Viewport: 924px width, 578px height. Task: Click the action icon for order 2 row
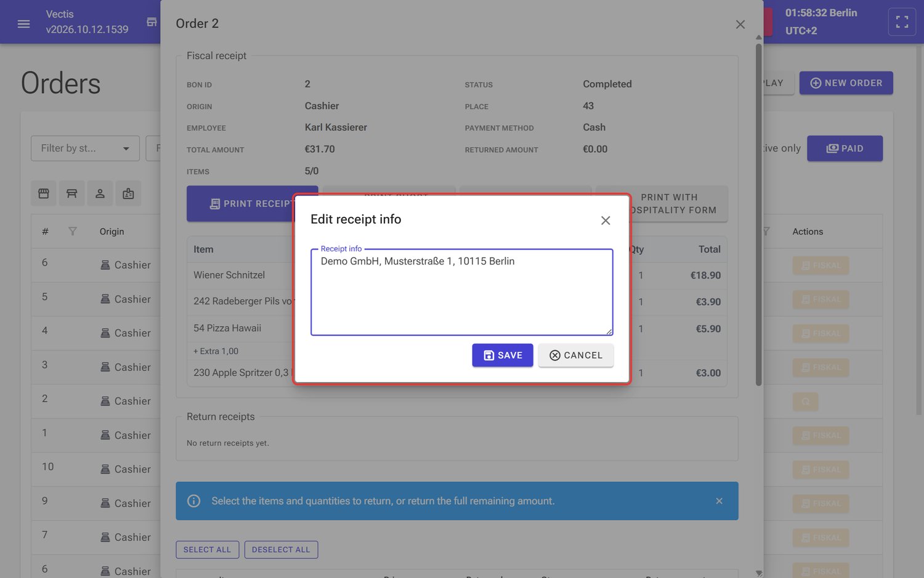coord(805,402)
